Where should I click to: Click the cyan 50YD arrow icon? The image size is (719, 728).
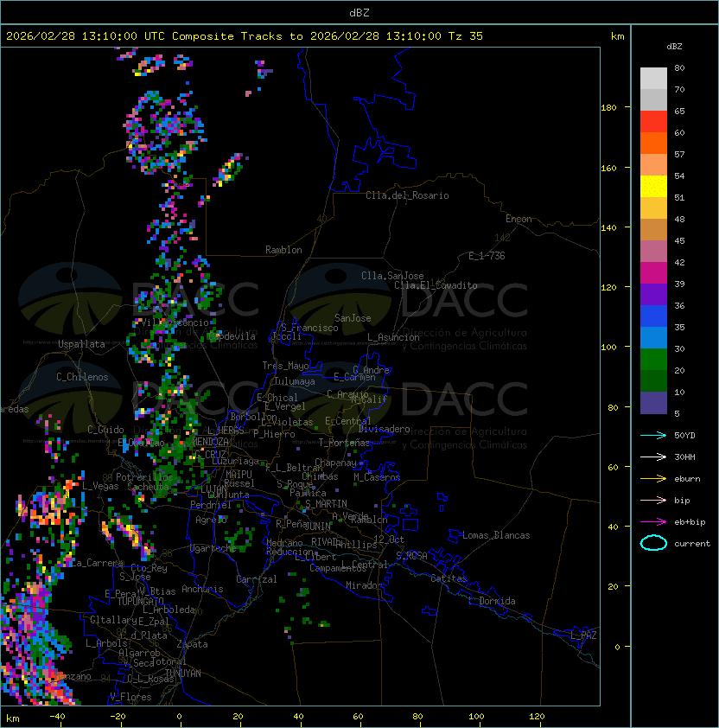(653, 435)
